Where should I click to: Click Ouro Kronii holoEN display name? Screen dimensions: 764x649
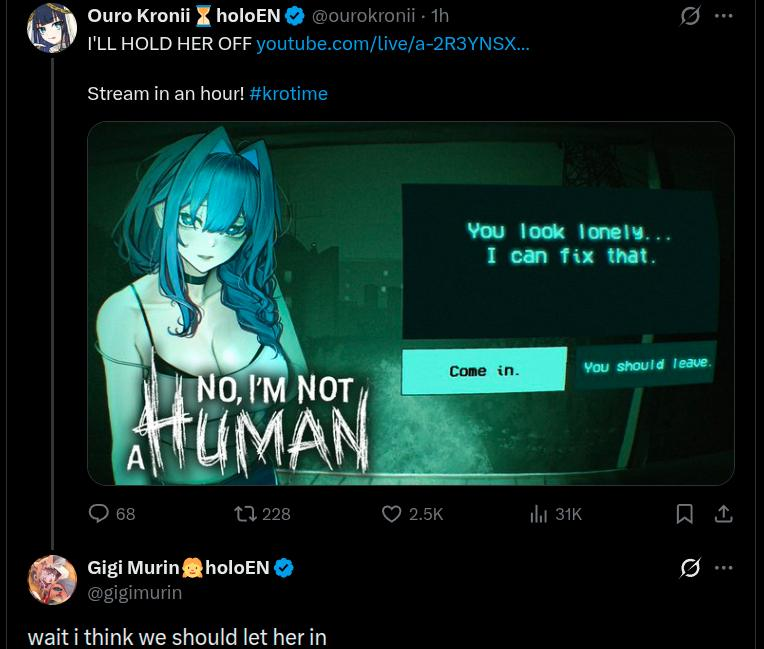point(184,16)
